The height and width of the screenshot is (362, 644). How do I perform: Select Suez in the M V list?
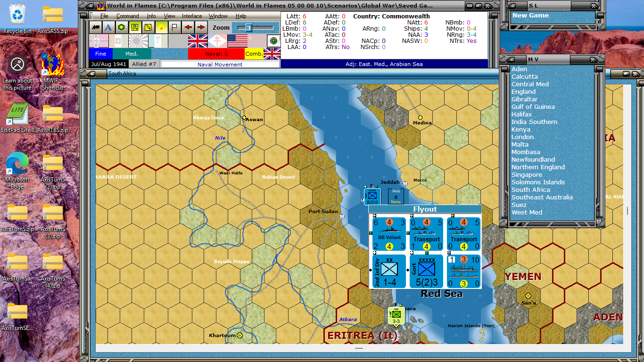coord(519,205)
